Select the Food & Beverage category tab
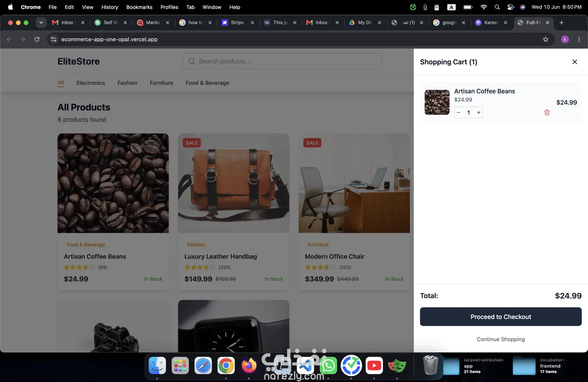 tap(207, 83)
